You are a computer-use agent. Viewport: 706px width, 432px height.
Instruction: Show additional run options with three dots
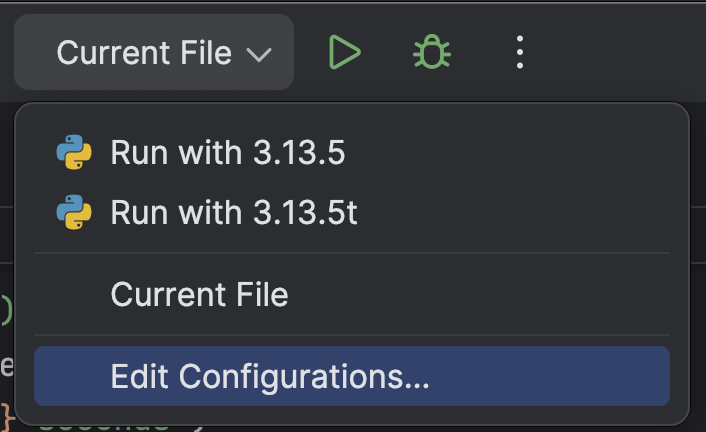coord(519,52)
